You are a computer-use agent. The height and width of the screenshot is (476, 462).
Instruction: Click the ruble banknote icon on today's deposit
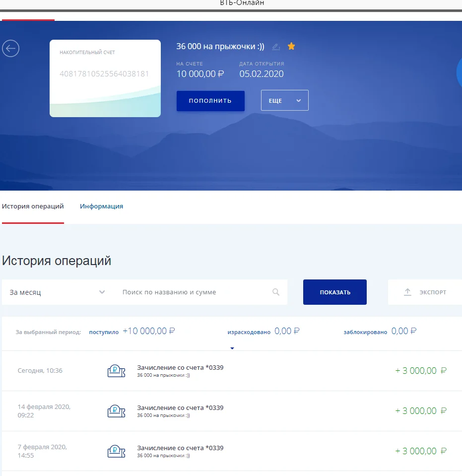(x=116, y=370)
